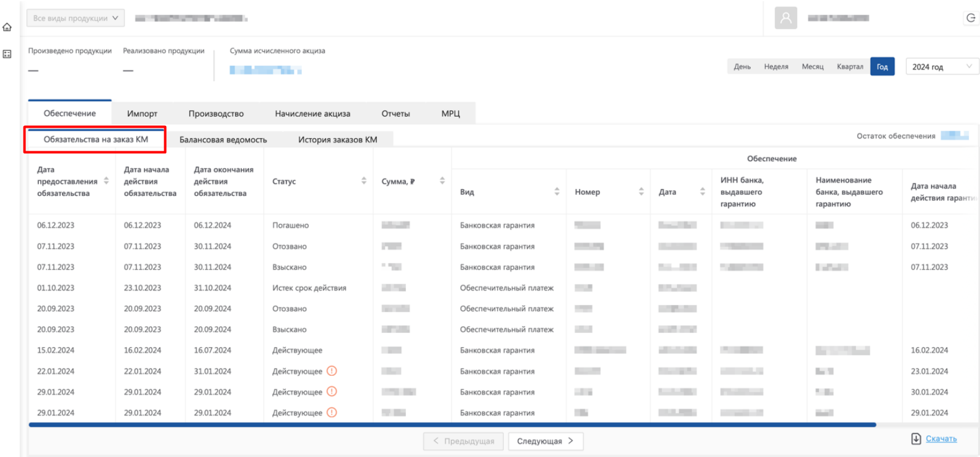Select the Месяц period

tap(813, 66)
